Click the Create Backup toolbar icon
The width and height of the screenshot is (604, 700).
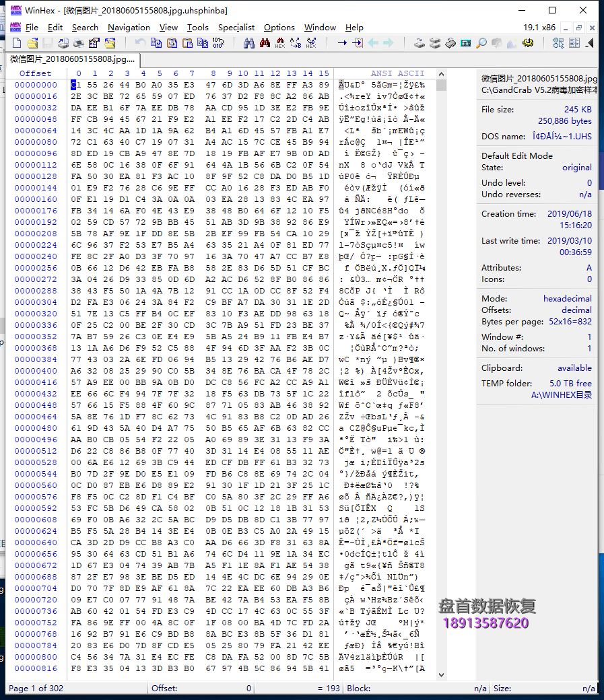point(63,43)
